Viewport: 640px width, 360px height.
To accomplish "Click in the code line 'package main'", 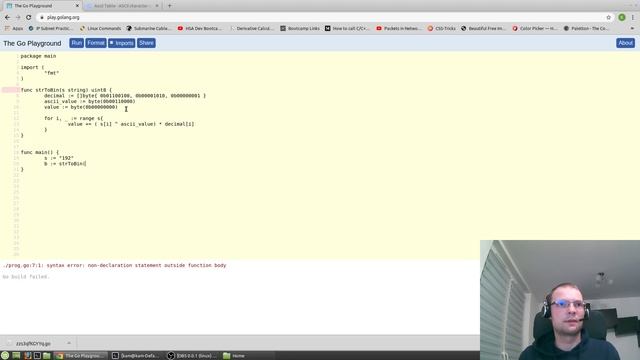I will 38,56.
